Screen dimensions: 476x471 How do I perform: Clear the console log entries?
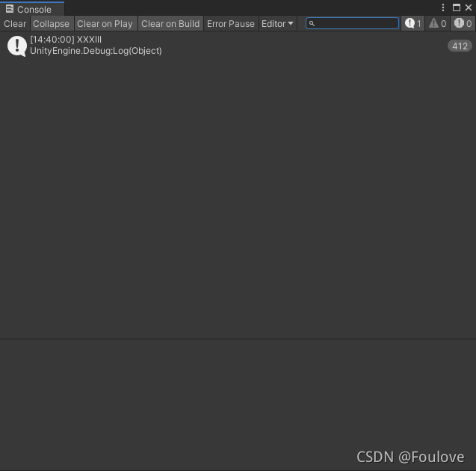pyautogui.click(x=15, y=24)
